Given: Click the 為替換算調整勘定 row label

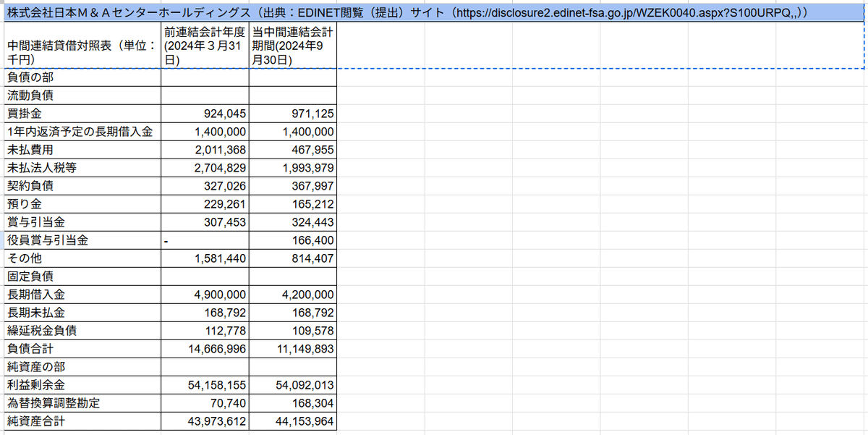Looking at the screenshot, I should click(x=82, y=403).
